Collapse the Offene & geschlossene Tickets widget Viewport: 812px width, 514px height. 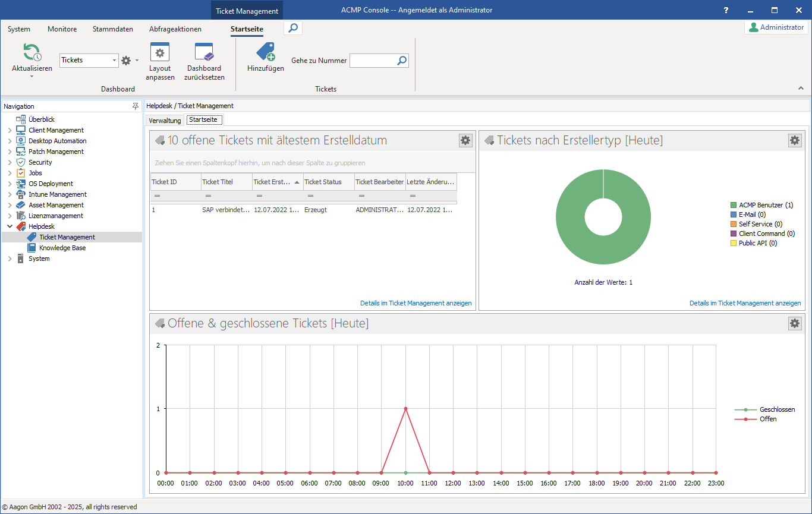[159, 323]
